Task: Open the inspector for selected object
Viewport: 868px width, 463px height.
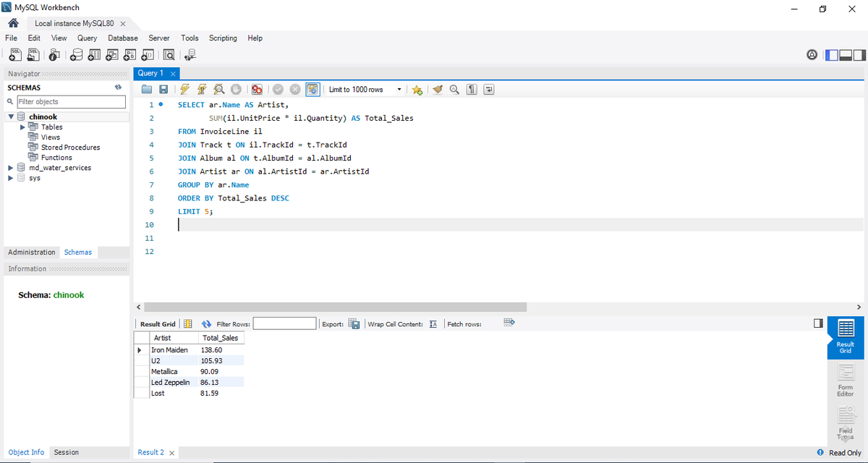Action: tap(55, 55)
